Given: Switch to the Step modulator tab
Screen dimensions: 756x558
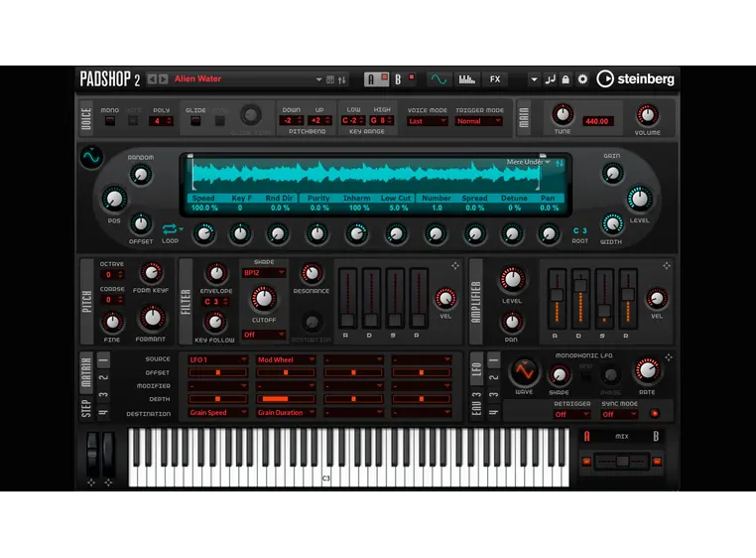Looking at the screenshot, I should 86,408.
